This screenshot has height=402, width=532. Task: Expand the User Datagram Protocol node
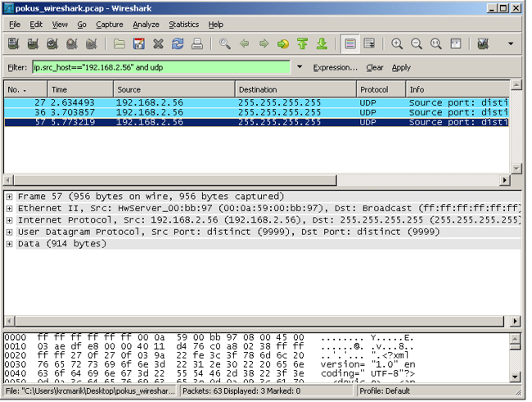(10, 233)
